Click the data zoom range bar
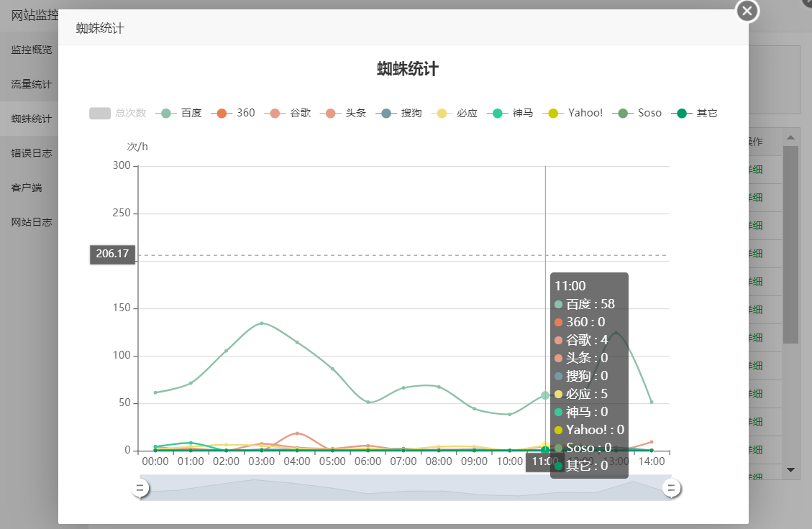812x529 pixels. pyautogui.click(x=406, y=487)
